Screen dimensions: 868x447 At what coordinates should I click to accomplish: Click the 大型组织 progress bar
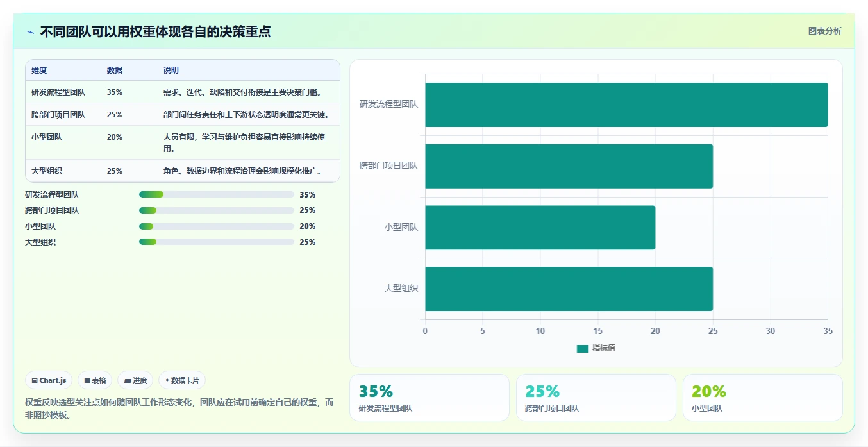216,242
